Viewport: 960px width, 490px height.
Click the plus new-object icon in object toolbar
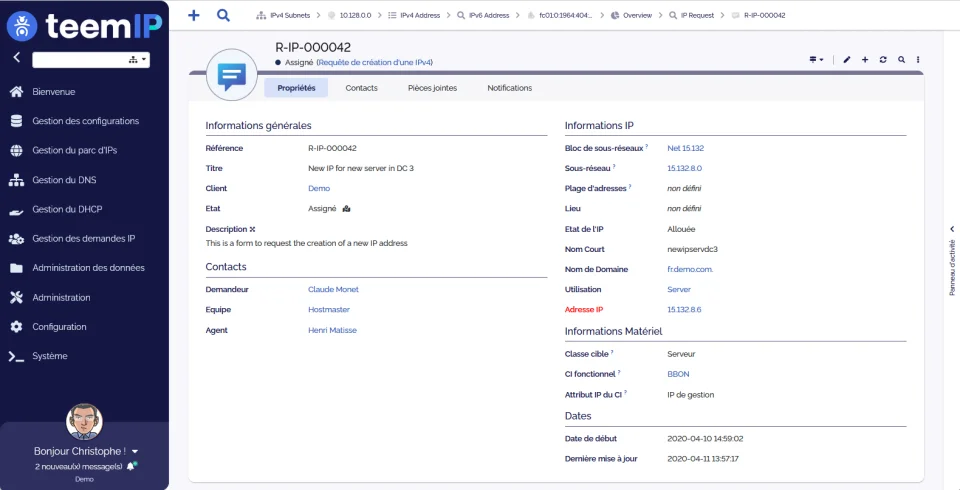coord(865,59)
